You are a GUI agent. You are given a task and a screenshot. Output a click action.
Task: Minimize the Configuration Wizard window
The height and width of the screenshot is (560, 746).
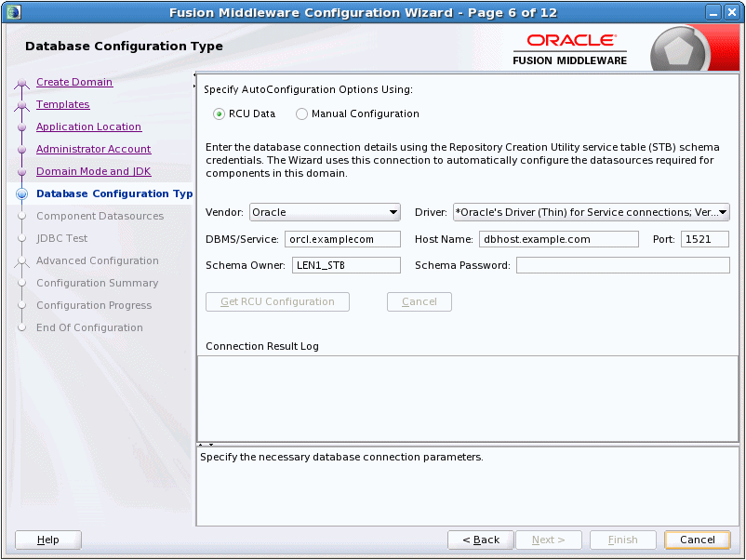tap(713, 13)
